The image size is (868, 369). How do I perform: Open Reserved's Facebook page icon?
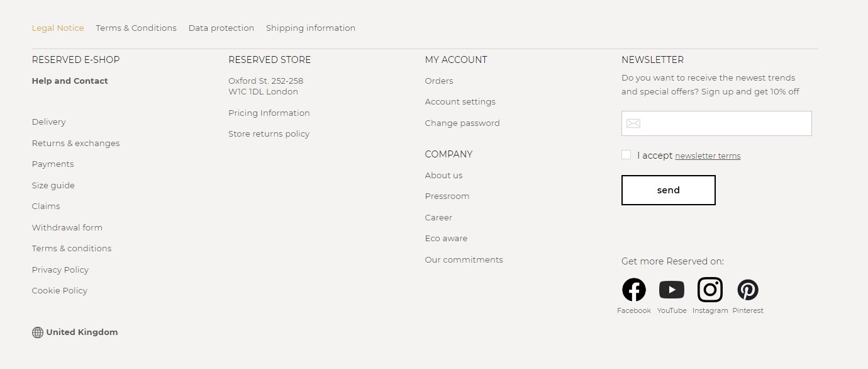tap(633, 289)
